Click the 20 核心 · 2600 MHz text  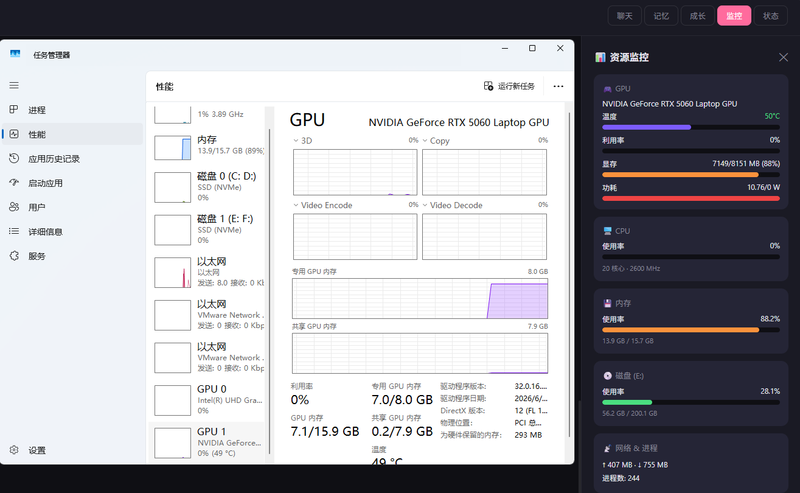pos(631,268)
